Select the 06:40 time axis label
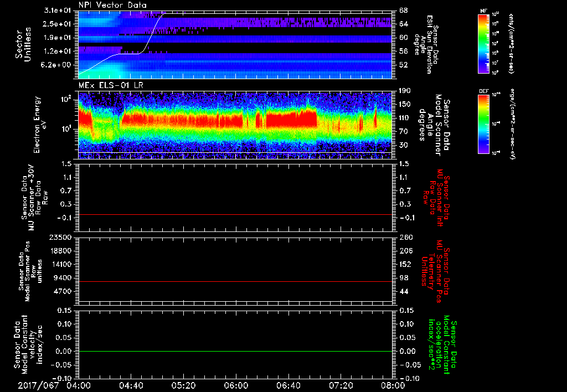Image resolution: width=567 pixels, height=392 pixels. pyautogui.click(x=288, y=385)
